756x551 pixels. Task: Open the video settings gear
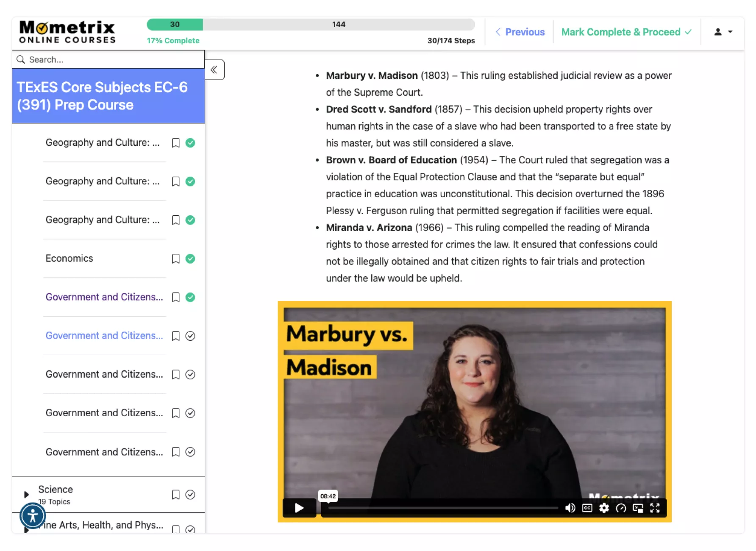[604, 508]
